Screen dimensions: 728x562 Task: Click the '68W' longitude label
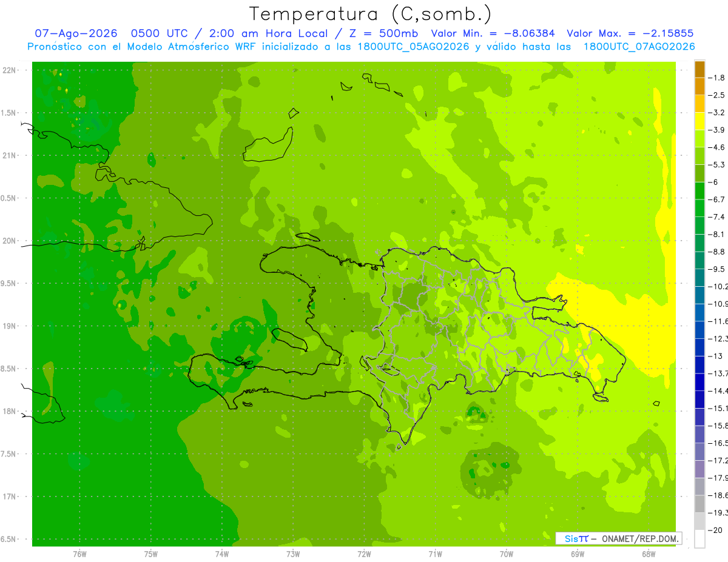click(649, 554)
